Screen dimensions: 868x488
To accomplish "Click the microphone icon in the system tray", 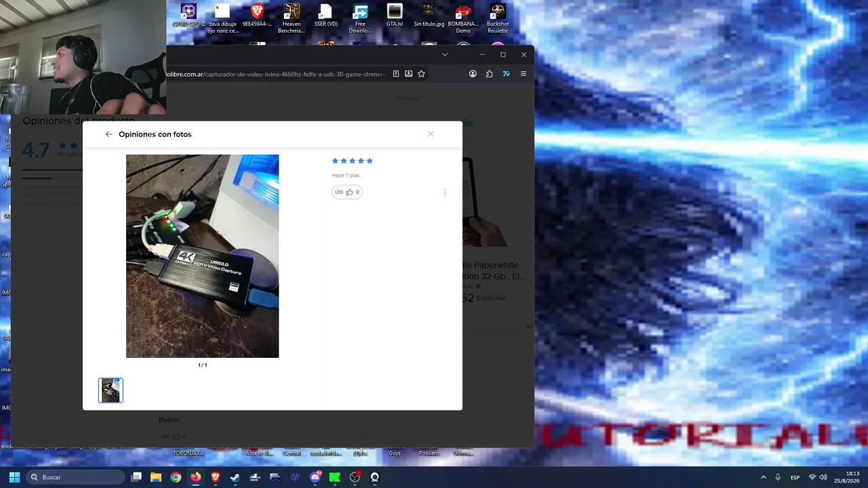I will (x=778, y=477).
